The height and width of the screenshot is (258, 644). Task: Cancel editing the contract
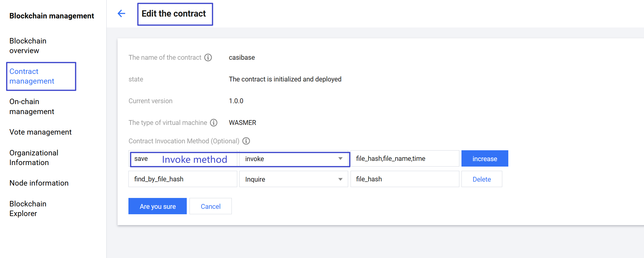[x=210, y=206]
